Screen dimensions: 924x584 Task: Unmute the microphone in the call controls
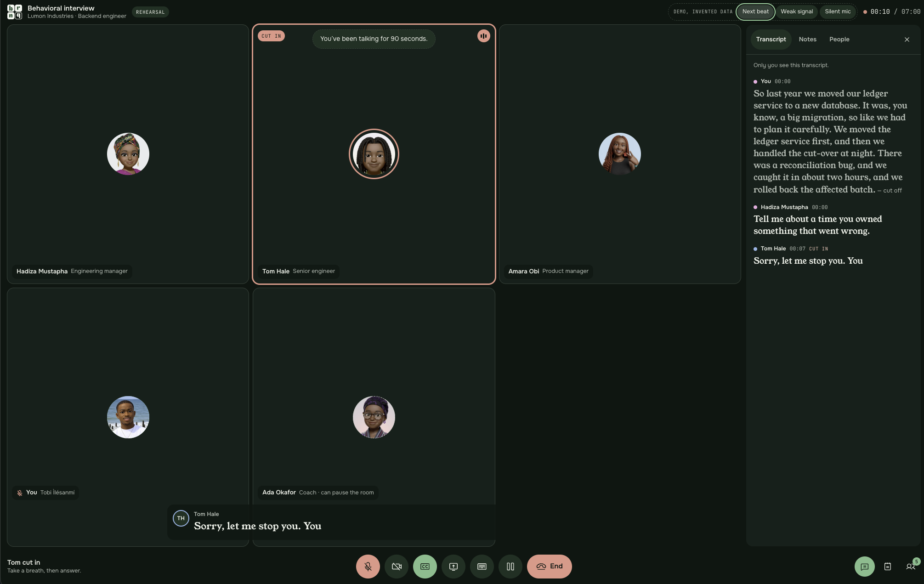(x=368, y=566)
